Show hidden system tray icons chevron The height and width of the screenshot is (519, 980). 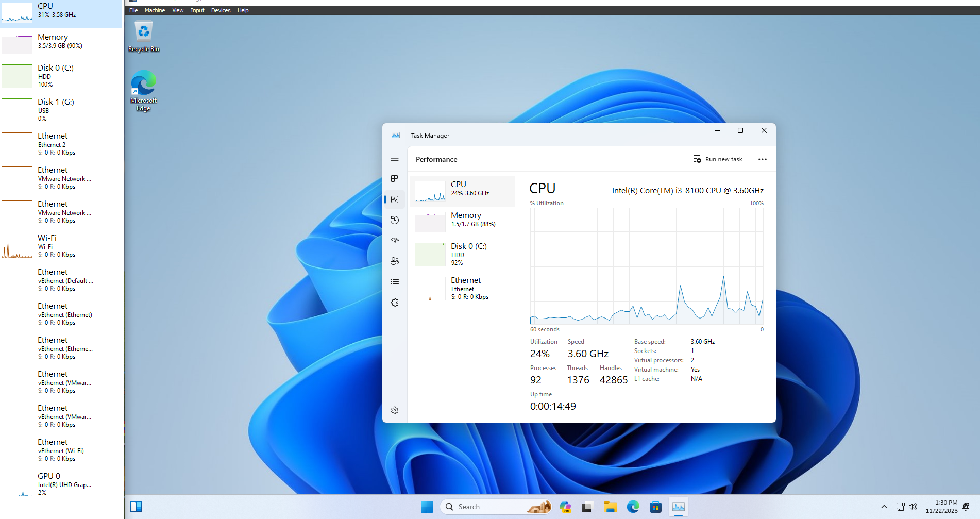(884, 507)
